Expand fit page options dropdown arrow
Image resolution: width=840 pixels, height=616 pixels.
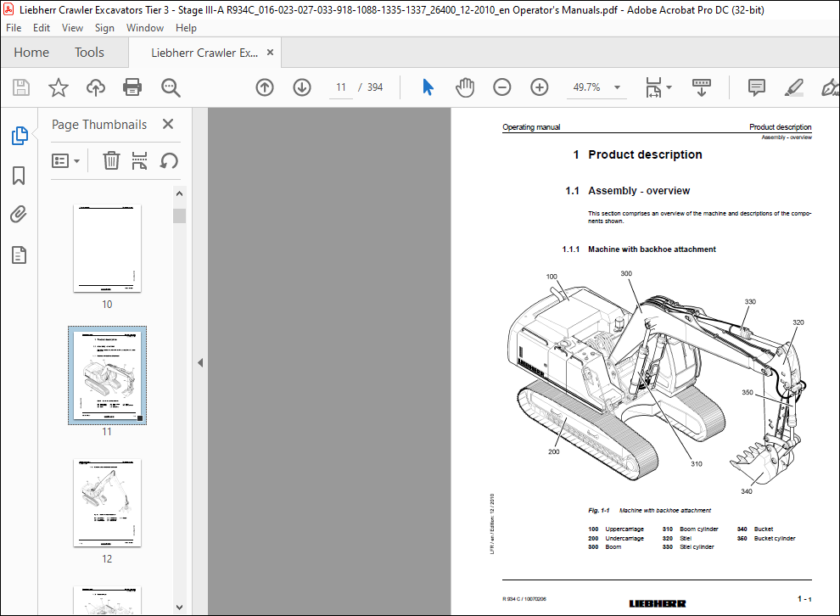669,87
